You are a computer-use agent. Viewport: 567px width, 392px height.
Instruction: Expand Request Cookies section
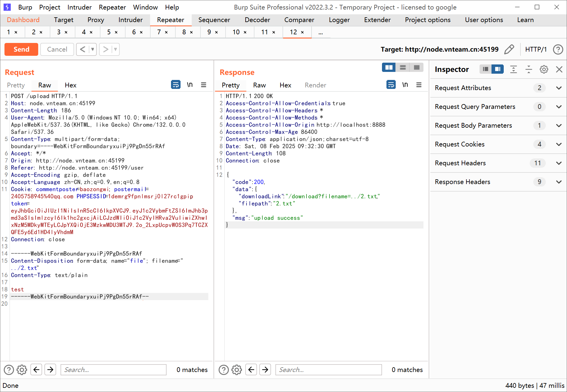[559, 144]
